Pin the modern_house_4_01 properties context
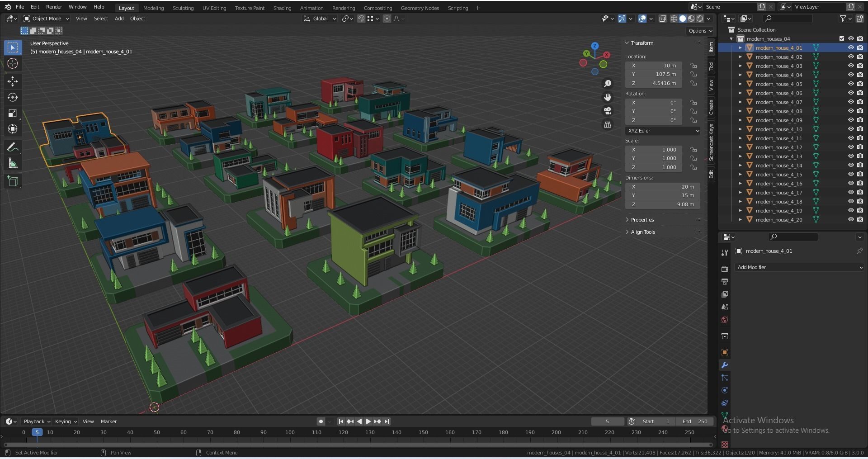The image size is (868, 459). 859,251
